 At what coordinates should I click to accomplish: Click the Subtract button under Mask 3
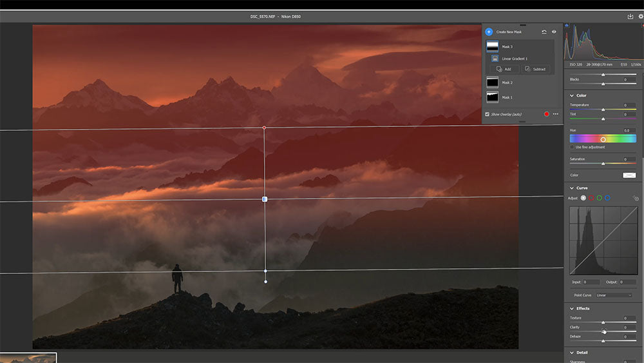point(535,69)
